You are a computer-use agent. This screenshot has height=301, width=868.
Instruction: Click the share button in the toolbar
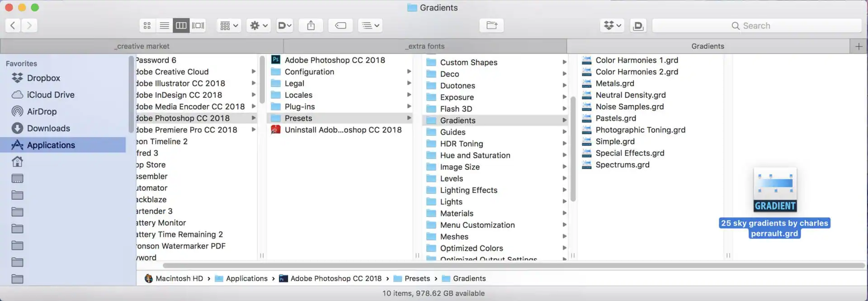tap(311, 25)
